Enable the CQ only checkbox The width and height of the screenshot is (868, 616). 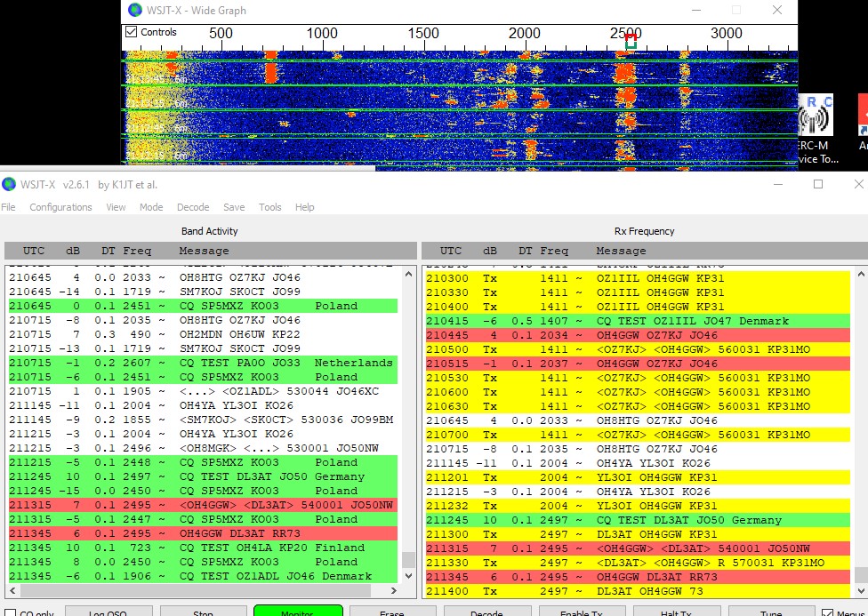10,613
